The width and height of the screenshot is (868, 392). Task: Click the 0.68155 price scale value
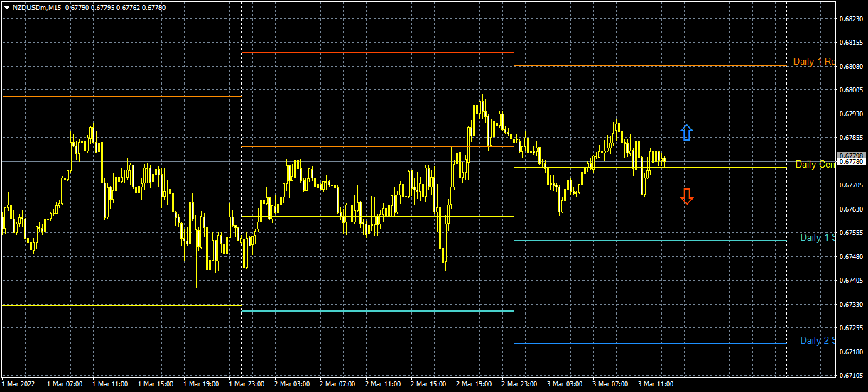(851, 43)
